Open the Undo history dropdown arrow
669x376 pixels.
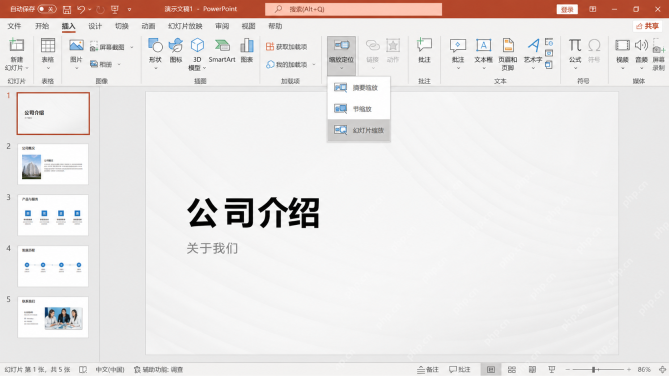pyautogui.click(x=90, y=9)
